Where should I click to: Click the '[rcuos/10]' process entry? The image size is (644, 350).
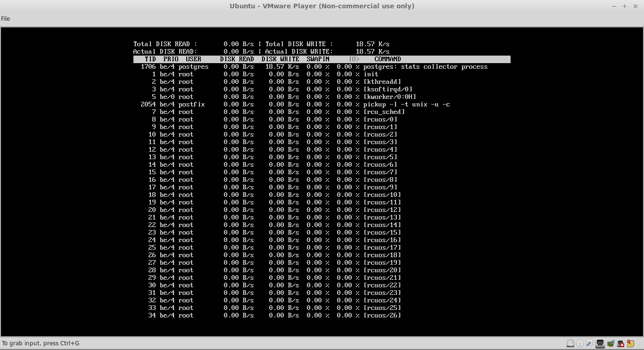[382, 195]
